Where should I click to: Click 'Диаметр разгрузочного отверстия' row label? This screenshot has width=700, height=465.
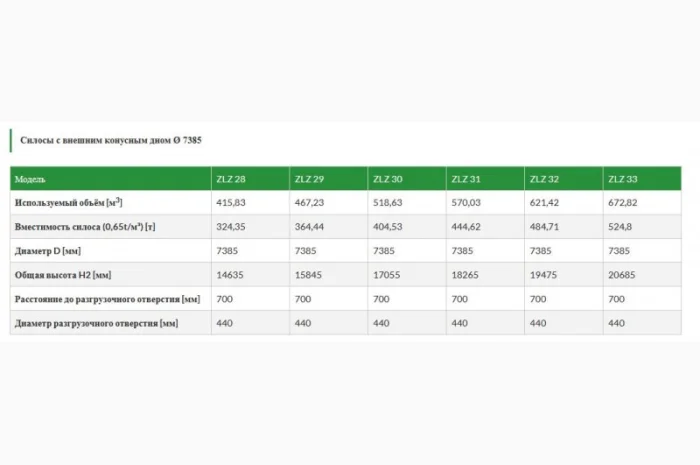96,323
